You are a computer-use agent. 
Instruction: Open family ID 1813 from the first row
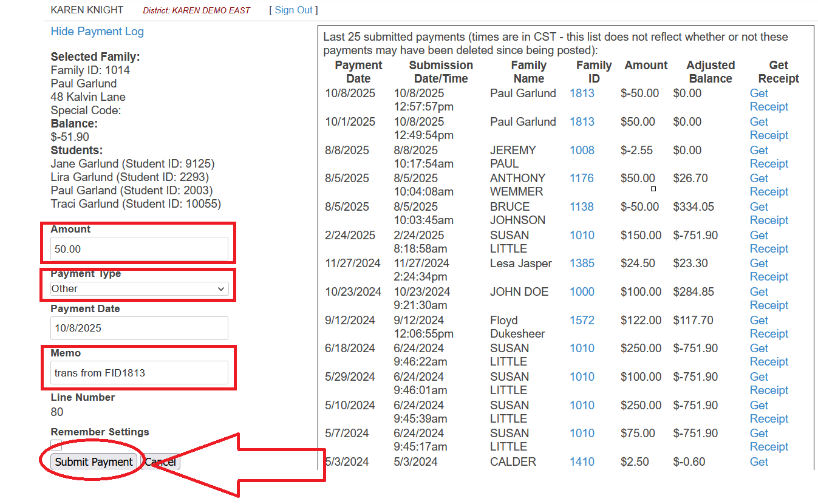(x=582, y=94)
